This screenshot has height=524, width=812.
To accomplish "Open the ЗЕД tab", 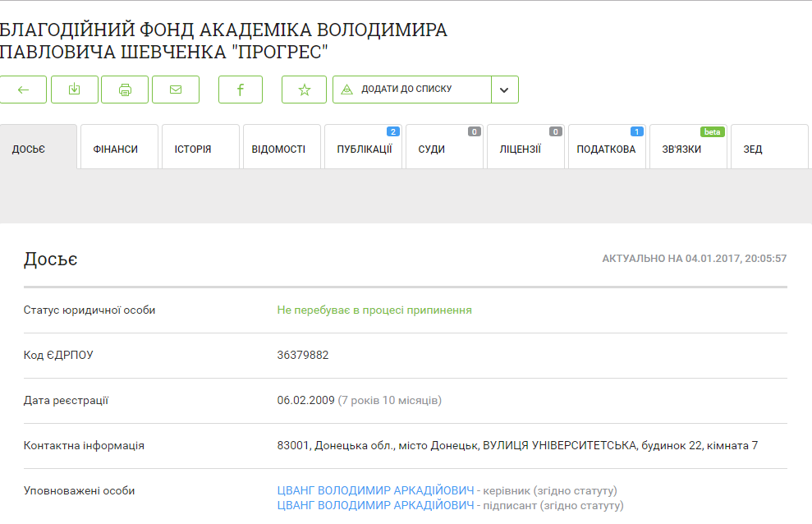I will click(x=753, y=149).
